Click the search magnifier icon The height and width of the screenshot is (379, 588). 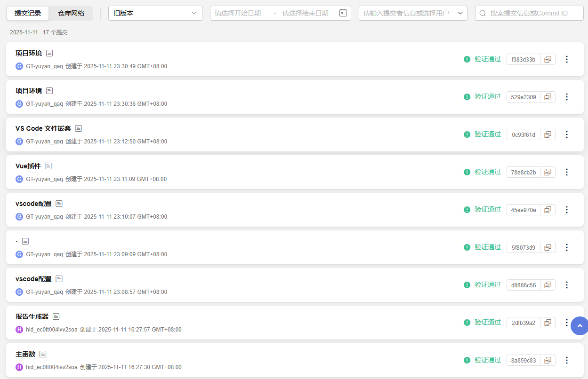coord(483,13)
